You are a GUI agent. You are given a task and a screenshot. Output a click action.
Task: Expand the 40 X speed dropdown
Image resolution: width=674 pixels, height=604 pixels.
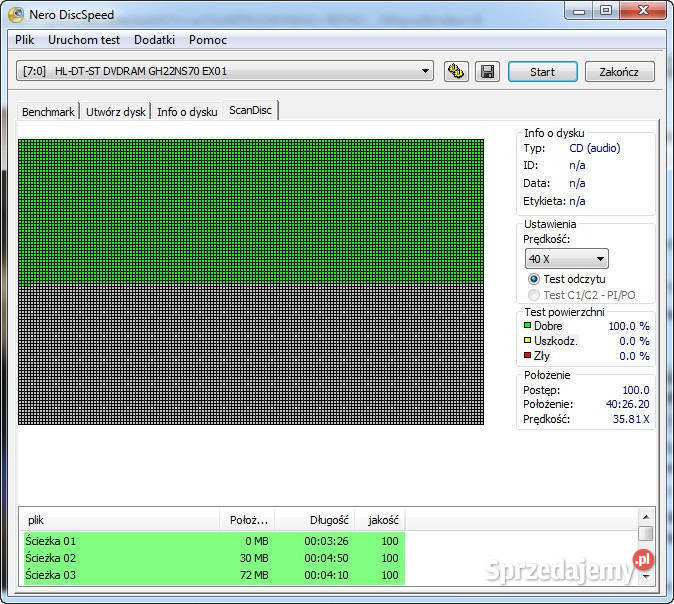567,259
